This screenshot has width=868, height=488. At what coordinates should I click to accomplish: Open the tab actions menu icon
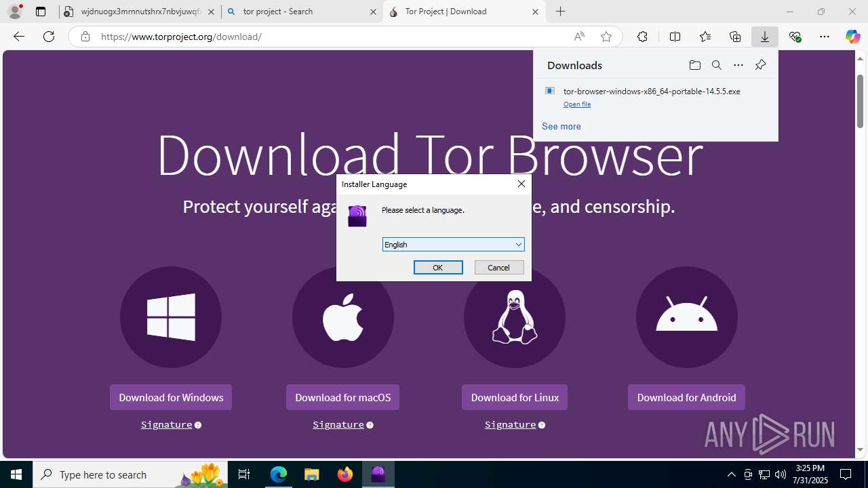pyautogui.click(x=41, y=12)
